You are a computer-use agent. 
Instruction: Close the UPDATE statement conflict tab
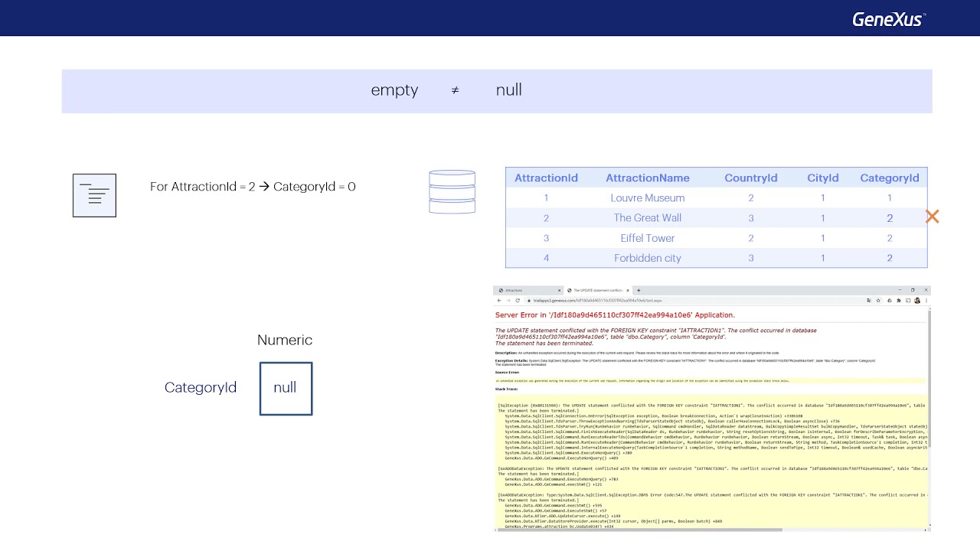pyautogui.click(x=628, y=290)
